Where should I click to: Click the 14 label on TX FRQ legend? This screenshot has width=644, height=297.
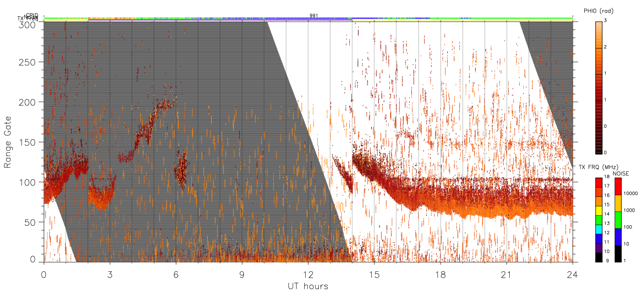coord(607,215)
